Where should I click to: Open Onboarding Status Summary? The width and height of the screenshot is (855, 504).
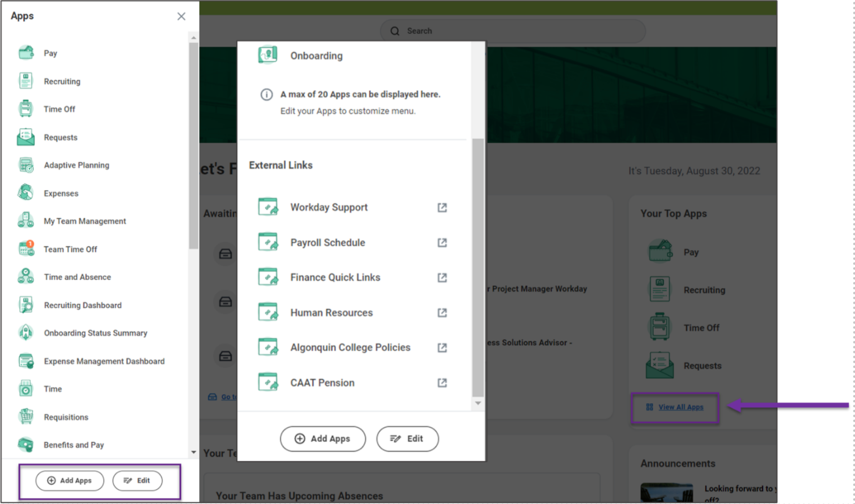coord(95,333)
